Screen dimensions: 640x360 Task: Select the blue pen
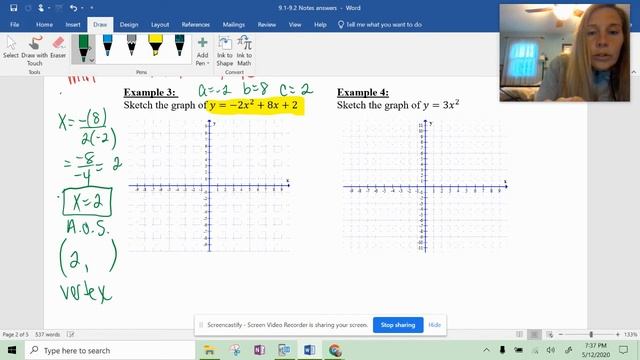(x=108, y=46)
